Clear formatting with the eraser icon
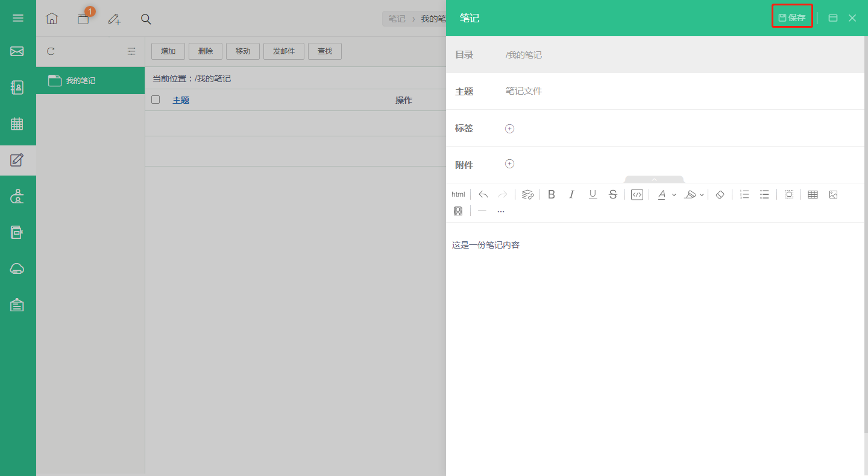 pos(720,194)
